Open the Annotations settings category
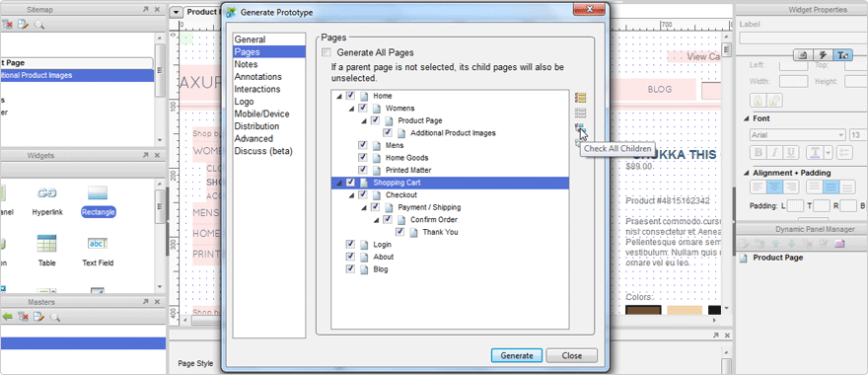Screen dimensions: 868x375 point(258,76)
